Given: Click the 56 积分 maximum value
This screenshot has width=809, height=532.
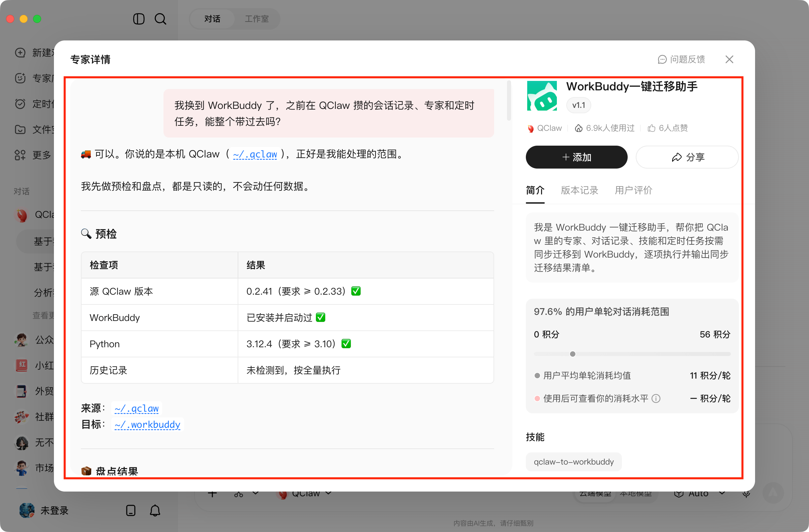Looking at the screenshot, I should tap(715, 334).
